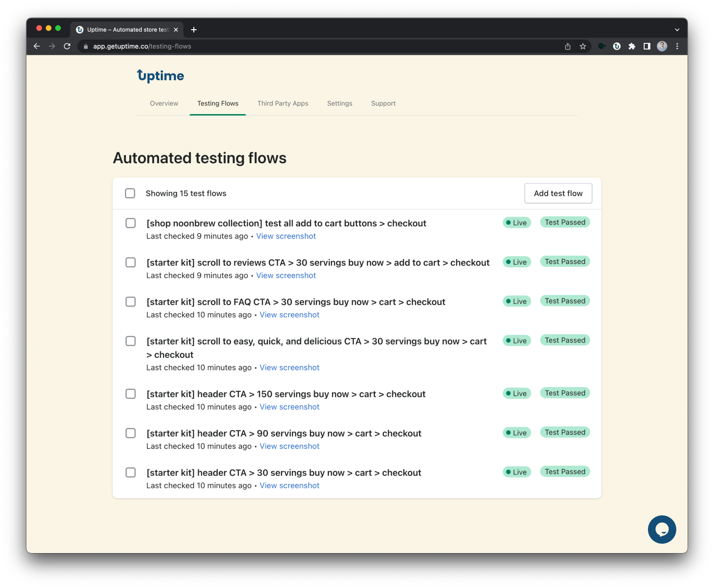View screenshot for header CTA 90 servings flow
Screen dimensions: 714x588
tap(290, 446)
